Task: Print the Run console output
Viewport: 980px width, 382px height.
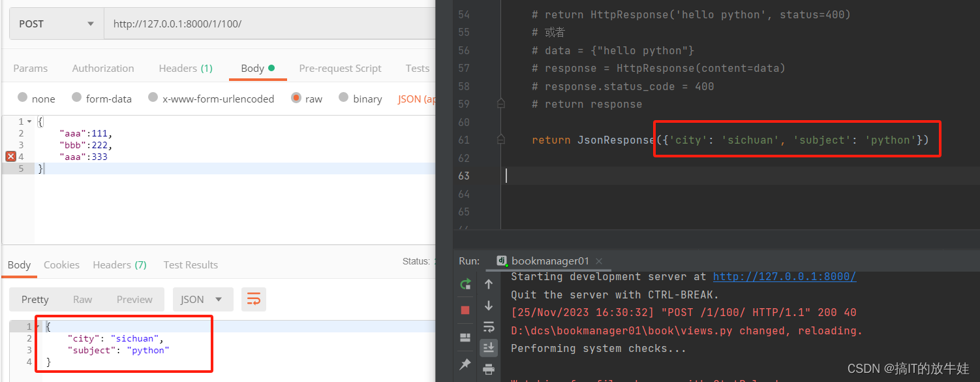Action: point(489,370)
